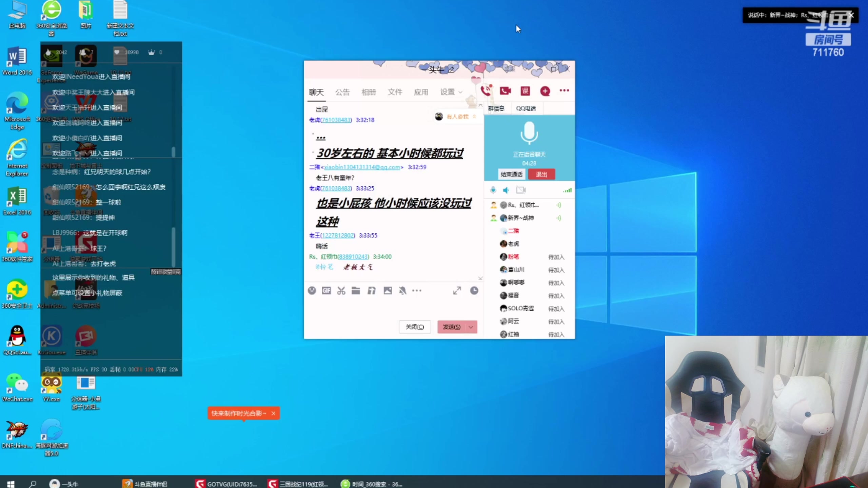The height and width of the screenshot is (488, 868).
Task: Open the send options arrow beside 发送
Action: click(x=471, y=327)
